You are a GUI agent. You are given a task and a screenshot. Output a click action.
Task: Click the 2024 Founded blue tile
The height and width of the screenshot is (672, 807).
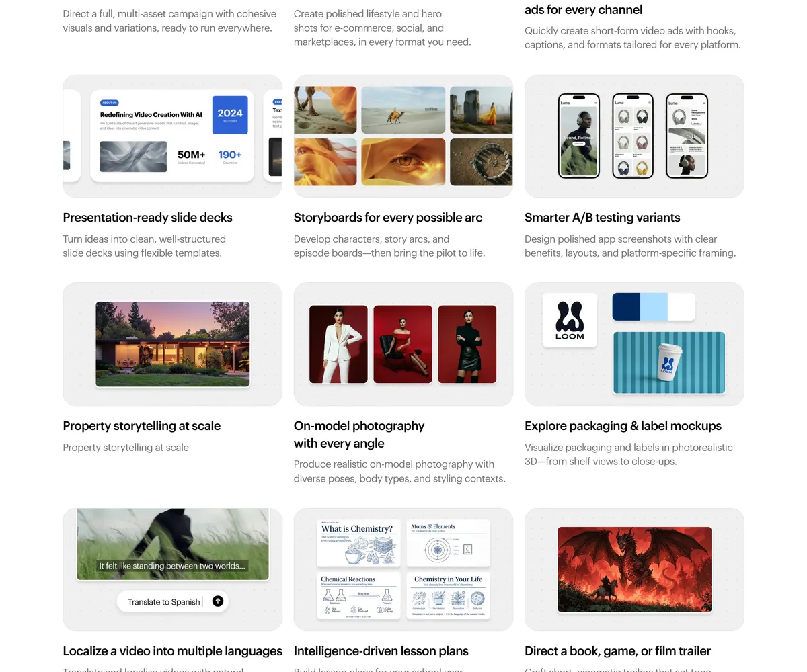tap(230, 115)
